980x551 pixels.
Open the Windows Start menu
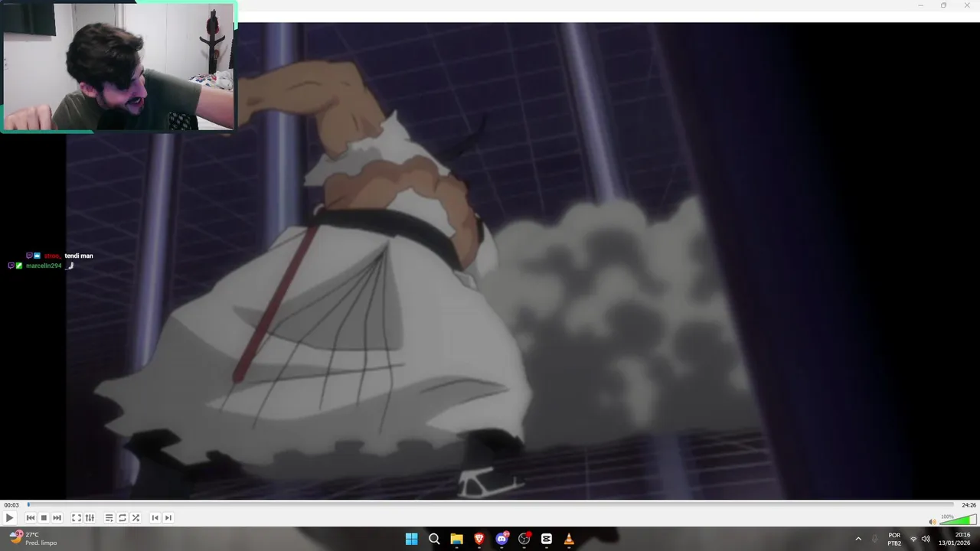[411, 539]
